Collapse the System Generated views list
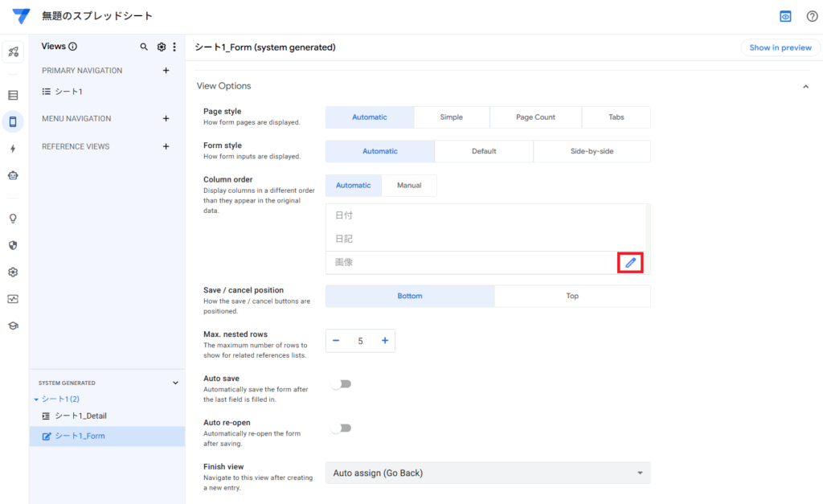Image resolution: width=823 pixels, height=504 pixels. click(176, 383)
